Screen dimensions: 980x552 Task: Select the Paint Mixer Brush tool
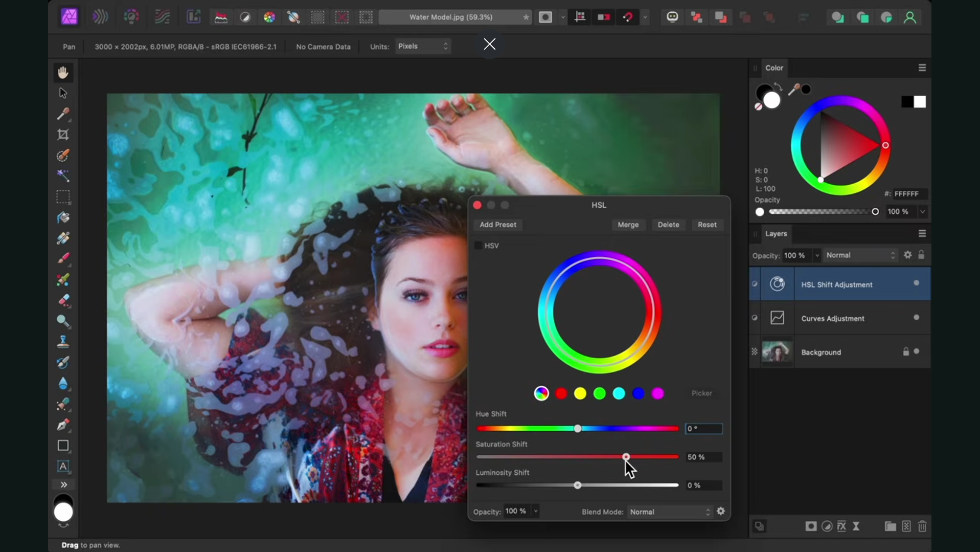point(63,280)
